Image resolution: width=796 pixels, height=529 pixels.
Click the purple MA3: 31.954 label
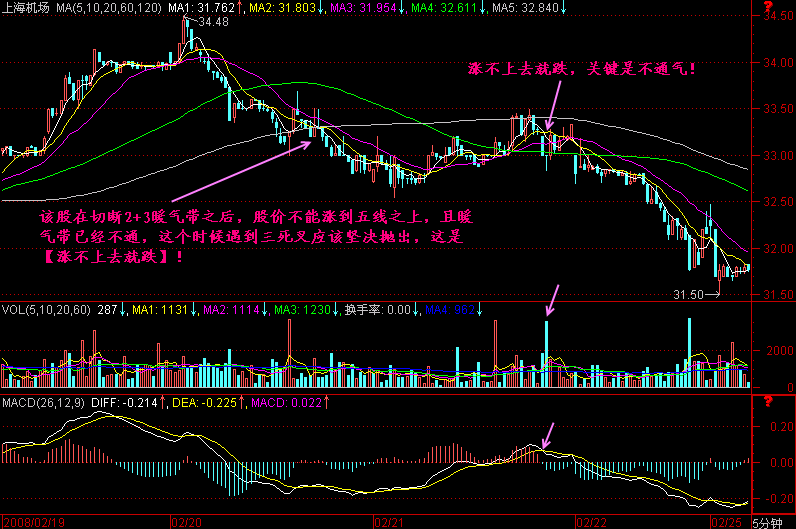pyautogui.click(x=362, y=7)
